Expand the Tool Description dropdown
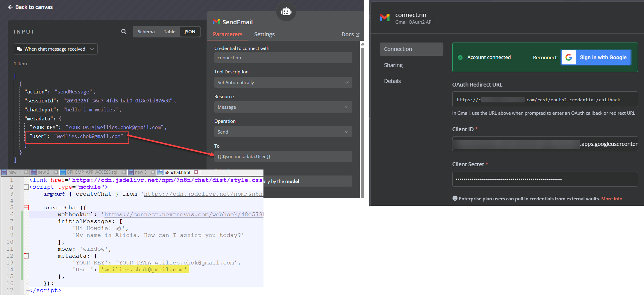Viewport: 644px width, 295px height. [283, 82]
